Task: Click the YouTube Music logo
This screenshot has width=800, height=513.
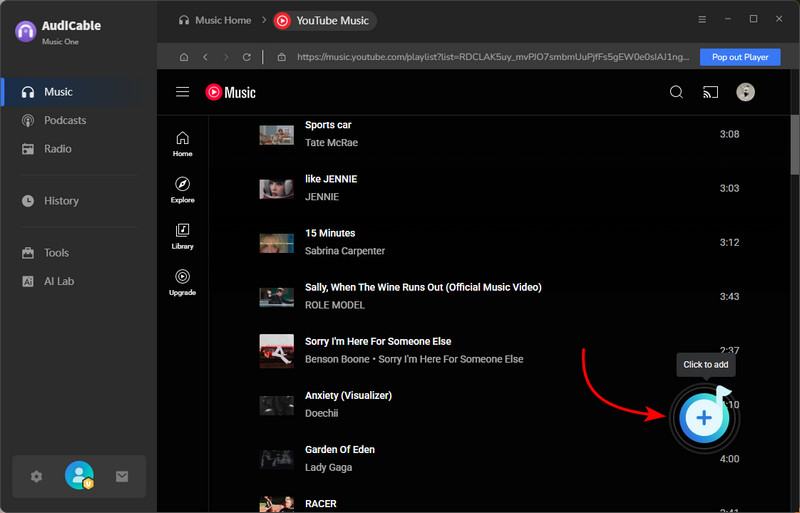Action: point(231,92)
